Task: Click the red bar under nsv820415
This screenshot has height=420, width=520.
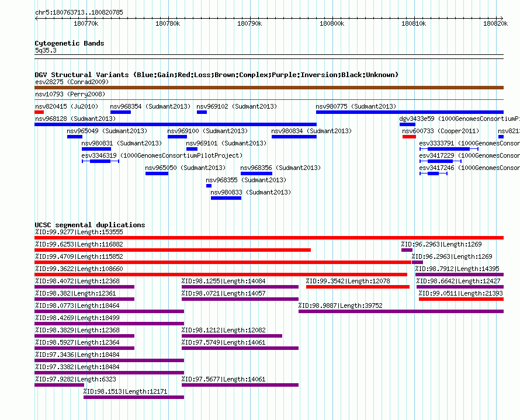Action: pyautogui.click(x=39, y=112)
